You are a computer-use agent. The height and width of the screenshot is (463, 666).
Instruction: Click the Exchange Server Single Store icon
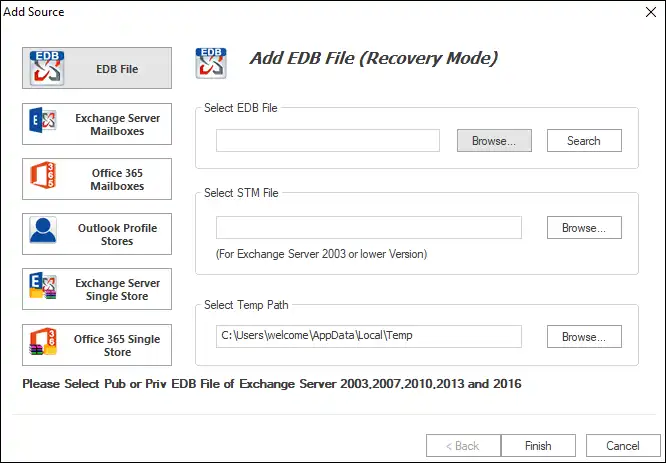[x=42, y=285]
